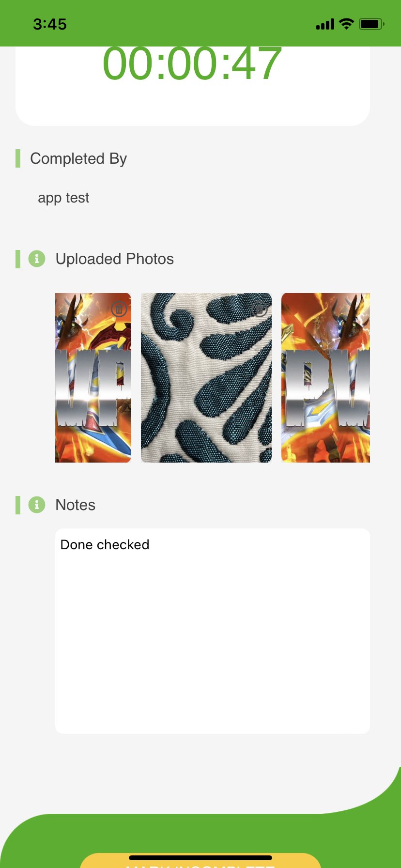
Task: Delete the first uploaded photo via trash icon
Action: click(119, 309)
